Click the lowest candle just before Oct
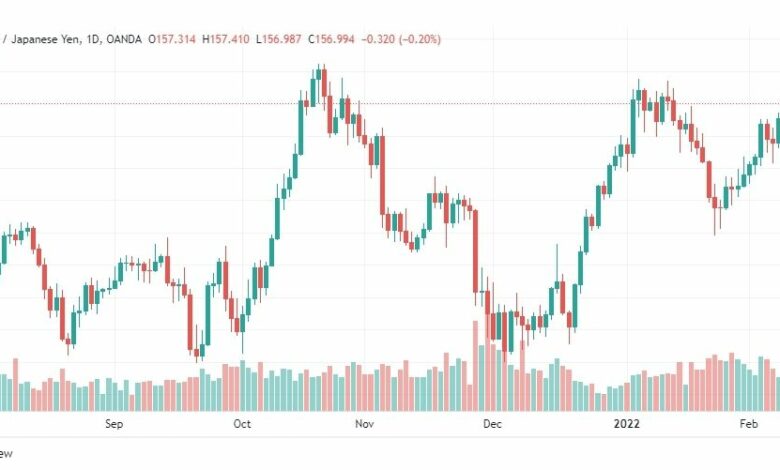Viewport: 780px width, 470px height. 196,353
